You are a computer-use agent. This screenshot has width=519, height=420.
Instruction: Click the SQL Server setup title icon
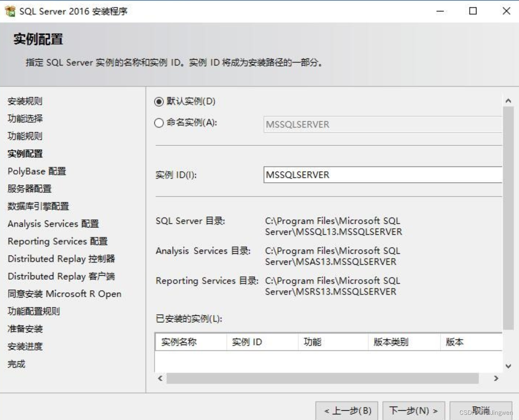10,11
